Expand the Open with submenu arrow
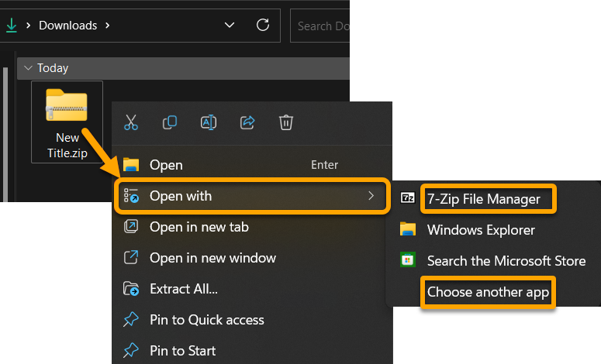601x364 pixels. [x=371, y=196]
